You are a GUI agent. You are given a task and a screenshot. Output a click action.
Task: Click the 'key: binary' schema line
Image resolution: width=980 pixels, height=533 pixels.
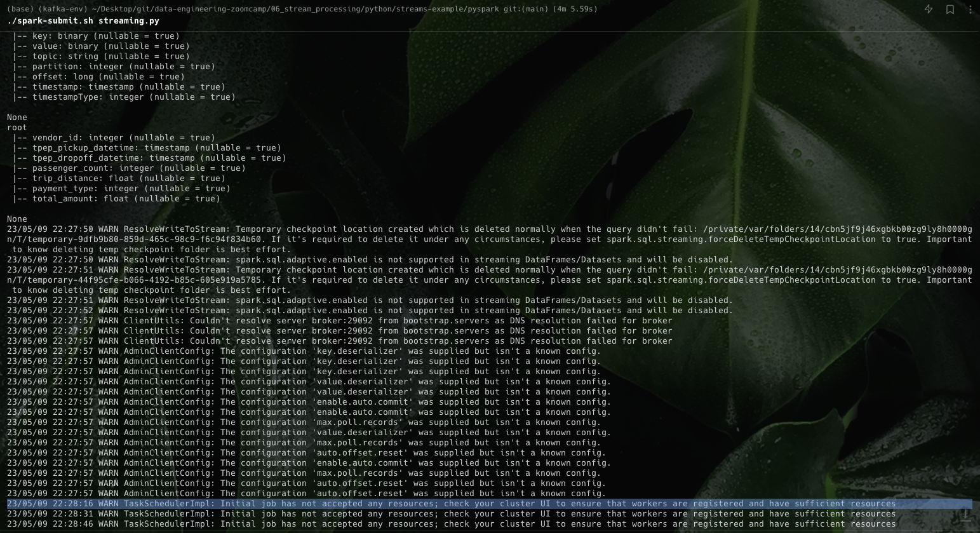coord(96,36)
